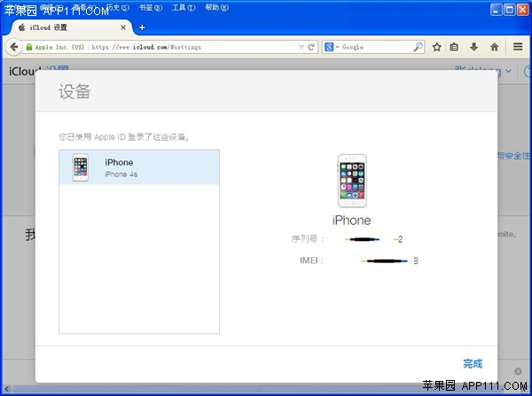Close the iCloud 设置 tab
The width and height of the screenshot is (532, 396).
click(123, 27)
